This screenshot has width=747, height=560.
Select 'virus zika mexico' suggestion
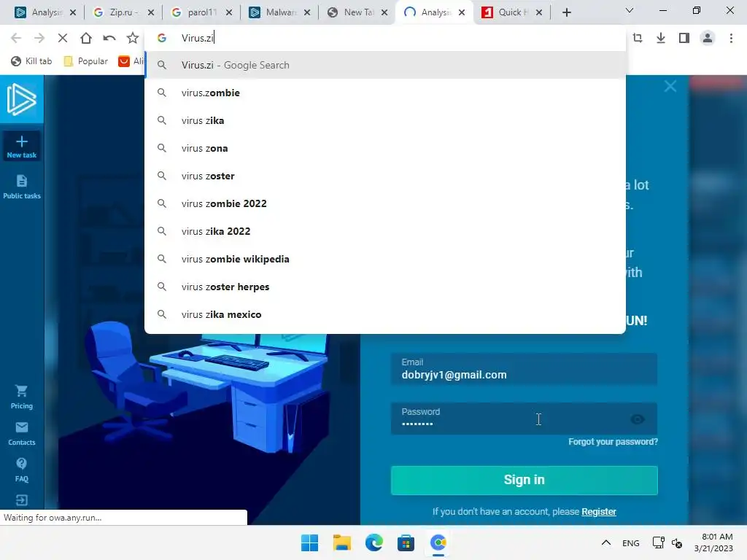pyautogui.click(x=385, y=314)
